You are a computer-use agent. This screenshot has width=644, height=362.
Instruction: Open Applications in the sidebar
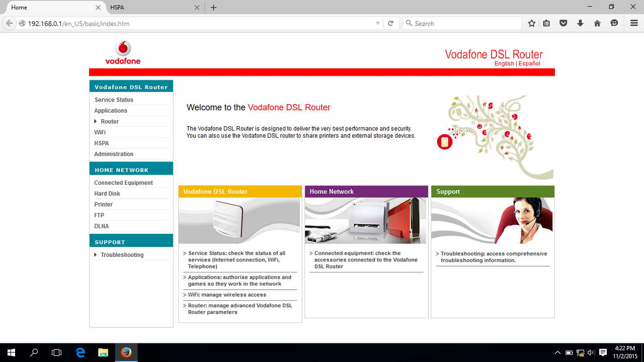click(111, 111)
